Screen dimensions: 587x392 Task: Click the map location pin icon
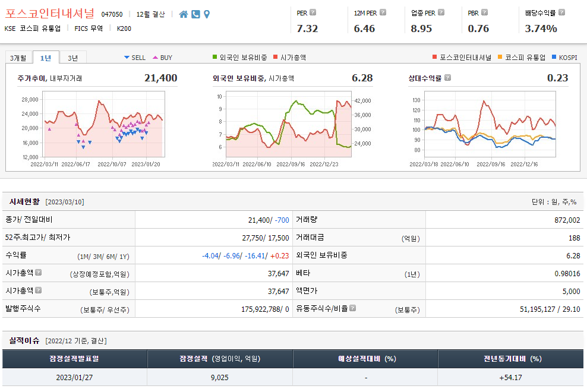(207, 14)
